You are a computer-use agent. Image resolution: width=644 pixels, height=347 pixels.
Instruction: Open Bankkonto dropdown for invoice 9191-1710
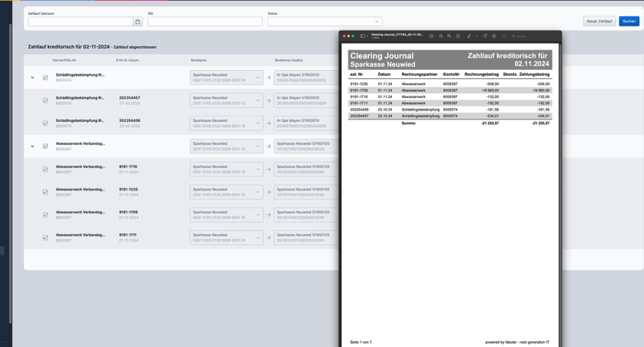[x=226, y=169]
